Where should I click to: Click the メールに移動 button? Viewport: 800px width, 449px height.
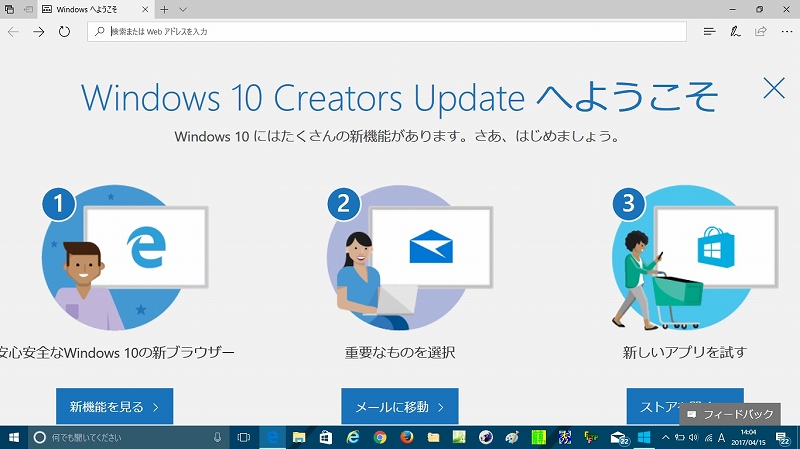(x=399, y=406)
